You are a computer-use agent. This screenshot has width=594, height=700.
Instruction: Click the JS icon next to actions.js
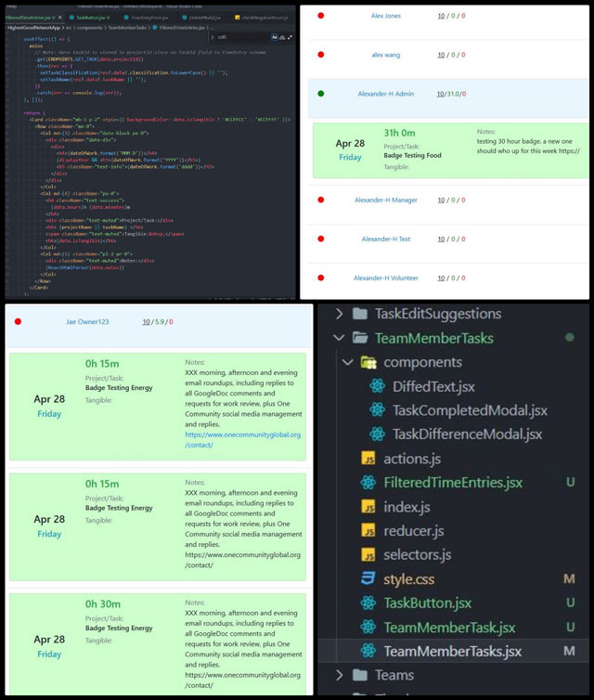[x=368, y=459]
